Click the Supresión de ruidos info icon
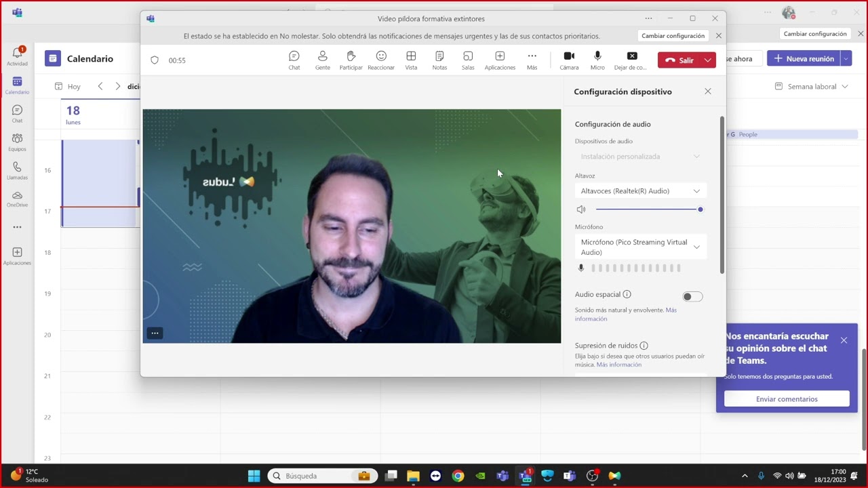This screenshot has height=488, width=868. [644, 346]
